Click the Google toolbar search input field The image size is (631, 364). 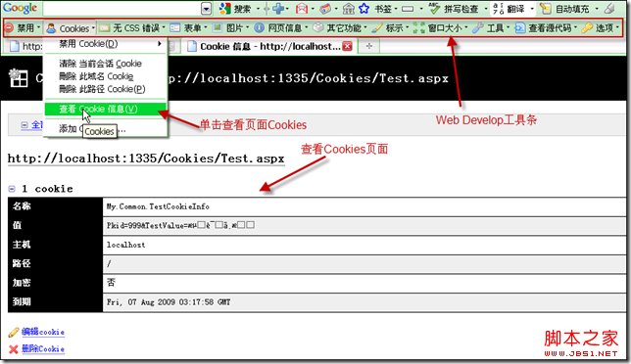(121, 9)
